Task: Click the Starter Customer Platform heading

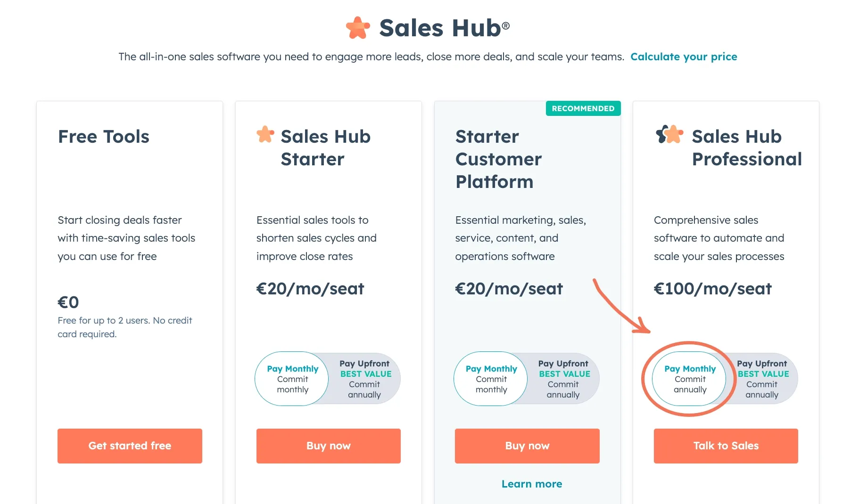Action: (498, 159)
